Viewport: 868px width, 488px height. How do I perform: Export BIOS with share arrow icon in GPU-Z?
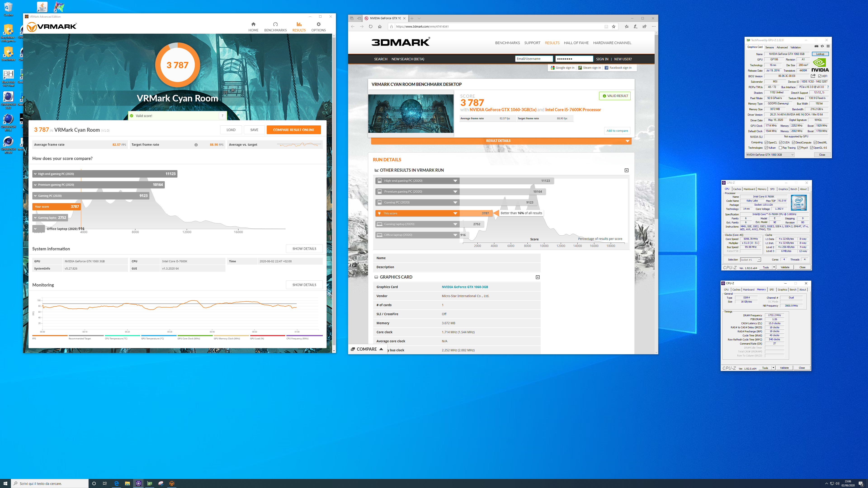coord(813,76)
